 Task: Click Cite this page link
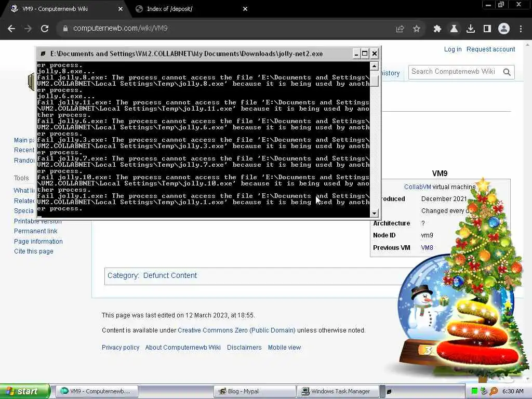[x=34, y=251]
